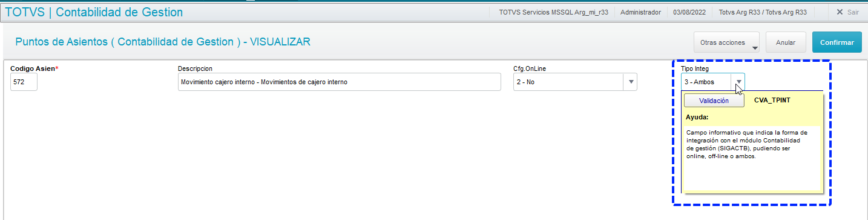Open the Otras acciones dropdown
Screen dimensions: 868x220
tap(726, 42)
